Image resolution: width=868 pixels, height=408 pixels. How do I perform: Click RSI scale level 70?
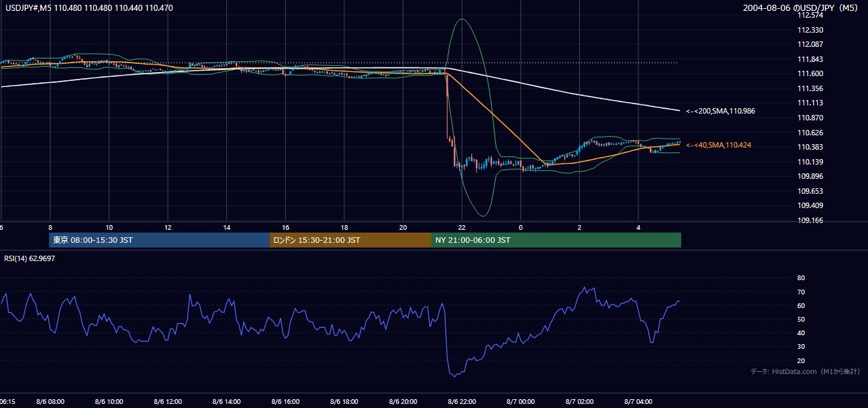(x=801, y=292)
